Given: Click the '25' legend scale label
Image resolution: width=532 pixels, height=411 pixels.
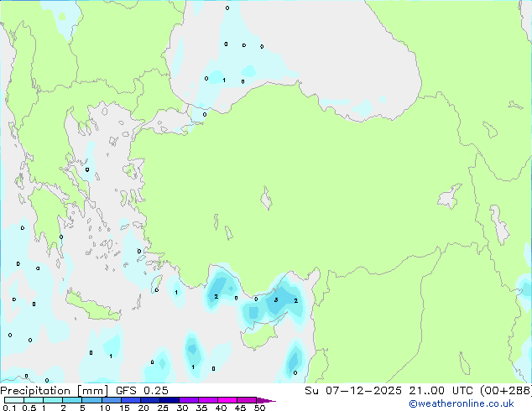Looking at the screenshot, I should [x=163, y=408].
